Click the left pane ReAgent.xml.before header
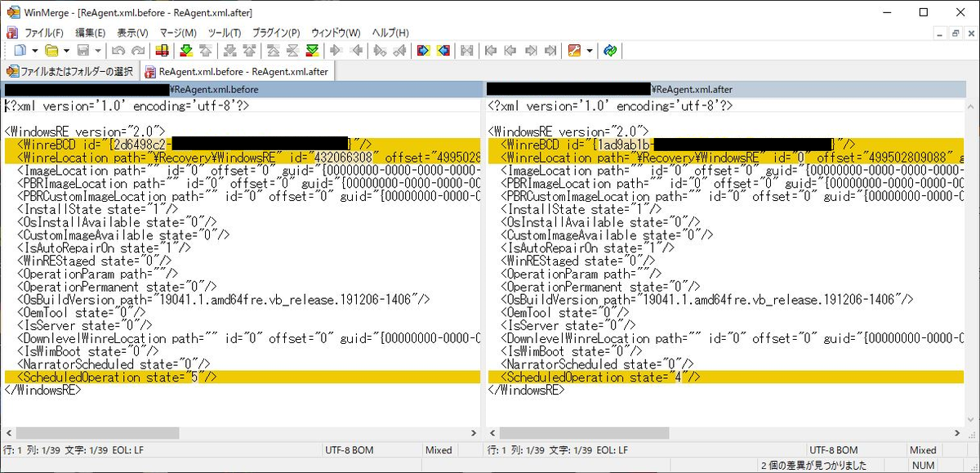Image resolution: width=980 pixels, height=473 pixels. point(243,89)
